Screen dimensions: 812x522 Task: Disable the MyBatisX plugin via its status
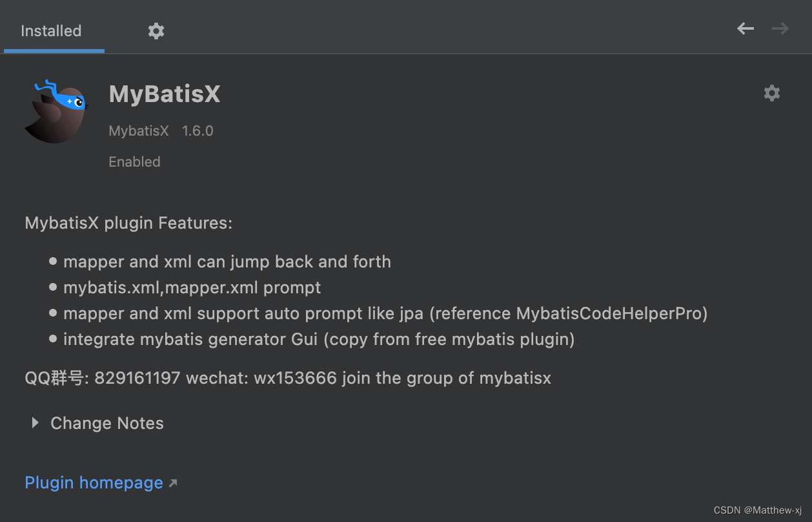coord(134,162)
